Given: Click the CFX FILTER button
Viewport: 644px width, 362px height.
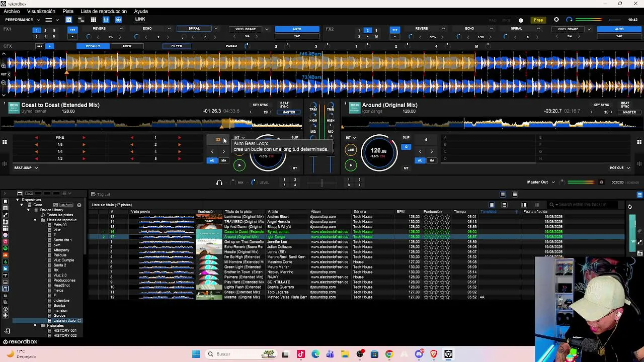Looking at the screenshot, I should click(x=177, y=46).
